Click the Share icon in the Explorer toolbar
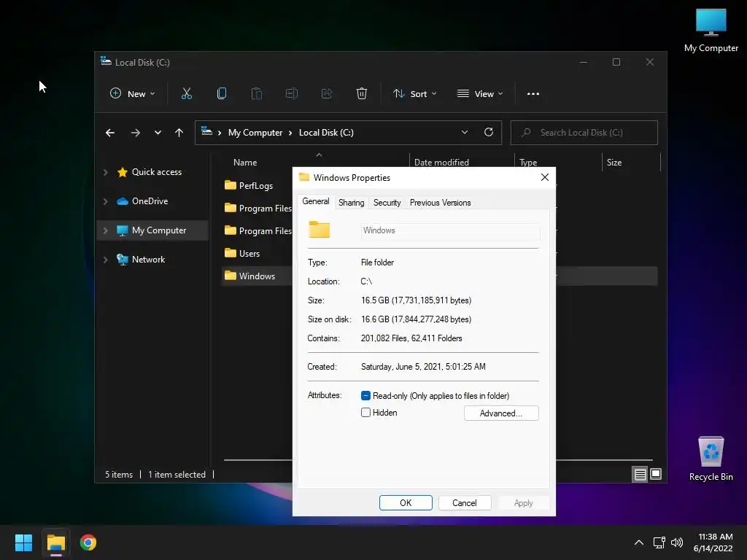The height and width of the screenshot is (560, 747). tap(326, 94)
